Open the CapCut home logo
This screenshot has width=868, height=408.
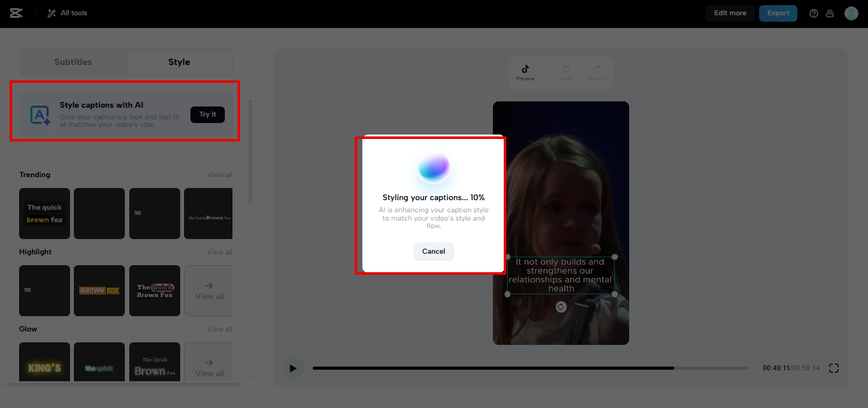[x=16, y=12]
